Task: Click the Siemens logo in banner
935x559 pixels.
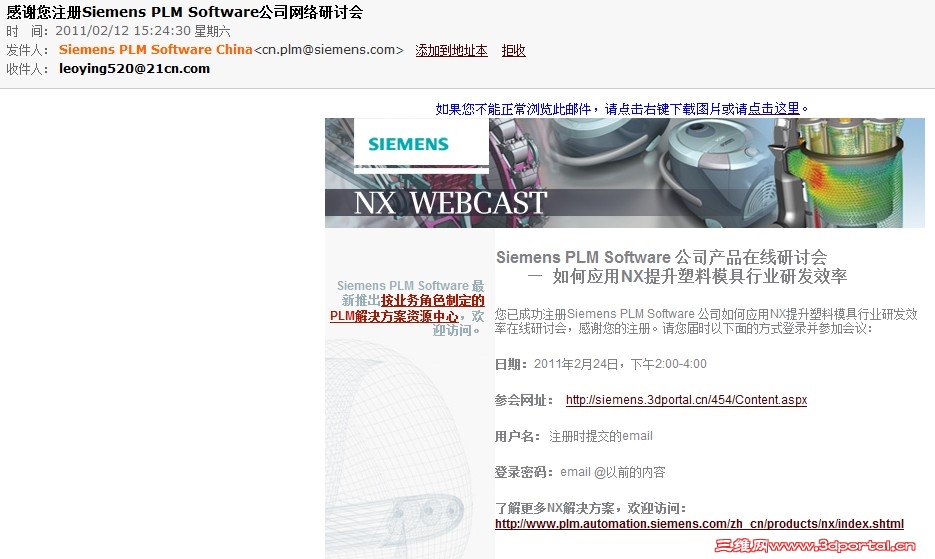Action: tap(408, 144)
